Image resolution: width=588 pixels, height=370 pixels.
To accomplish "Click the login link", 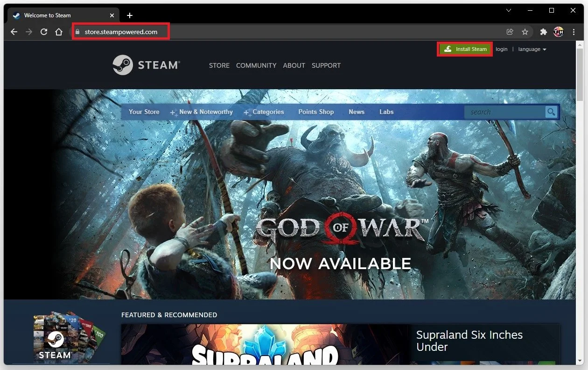I will pos(502,49).
